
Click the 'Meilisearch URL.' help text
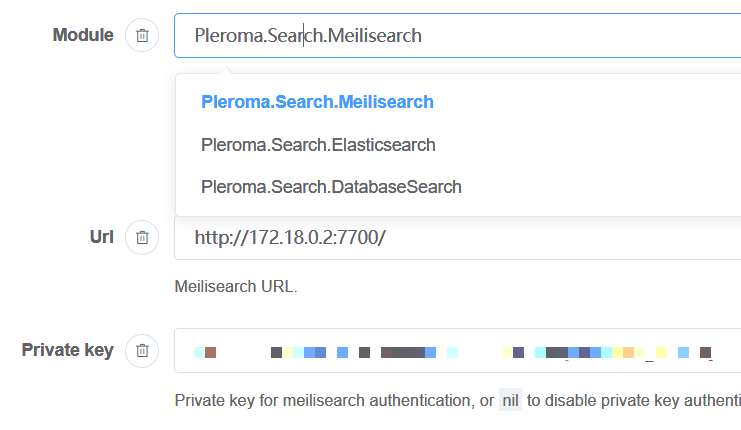point(236,287)
